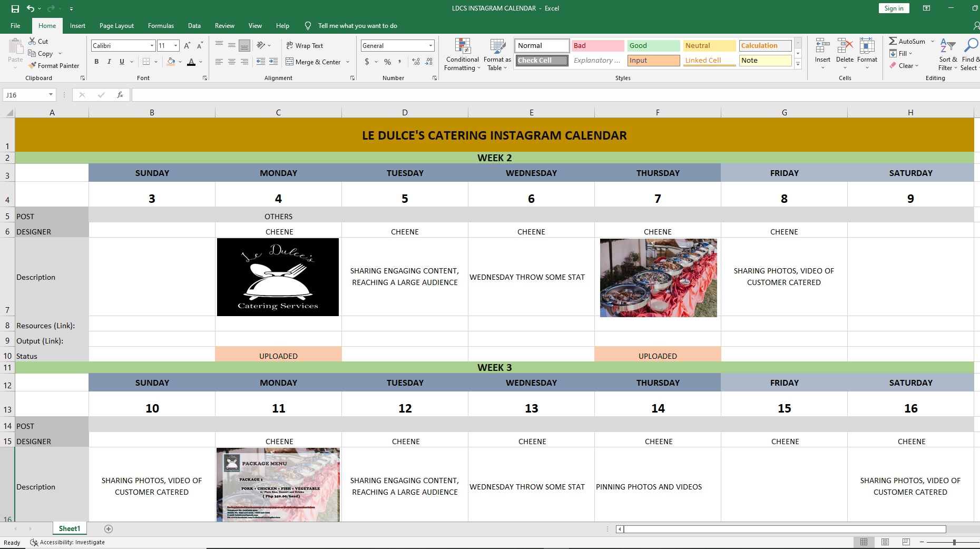Choose the Orientation text-angle icon

click(x=261, y=45)
